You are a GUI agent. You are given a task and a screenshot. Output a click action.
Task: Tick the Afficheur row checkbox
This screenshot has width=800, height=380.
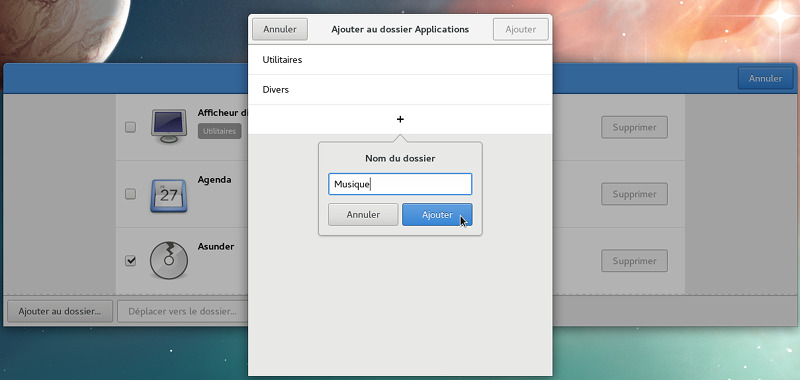pos(131,127)
